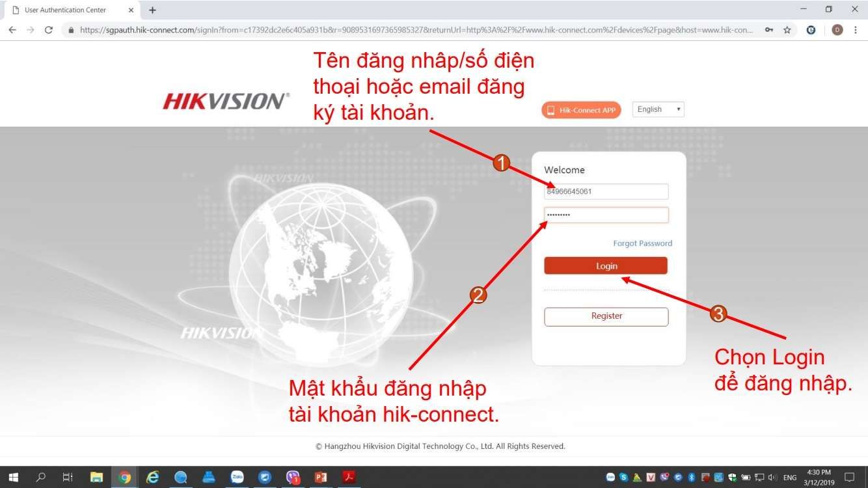Select the User Authentication Center tab
Image resolution: width=868 pixels, height=488 pixels.
pos(72,10)
